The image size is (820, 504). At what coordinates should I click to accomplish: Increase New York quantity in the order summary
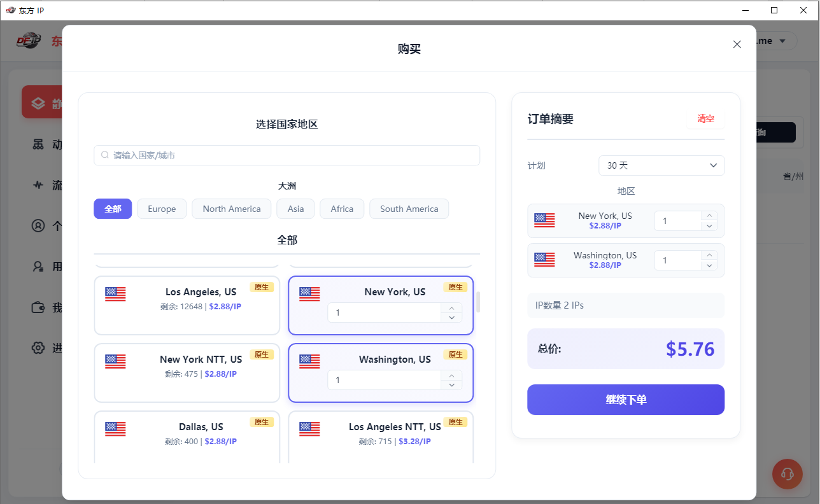(x=709, y=216)
